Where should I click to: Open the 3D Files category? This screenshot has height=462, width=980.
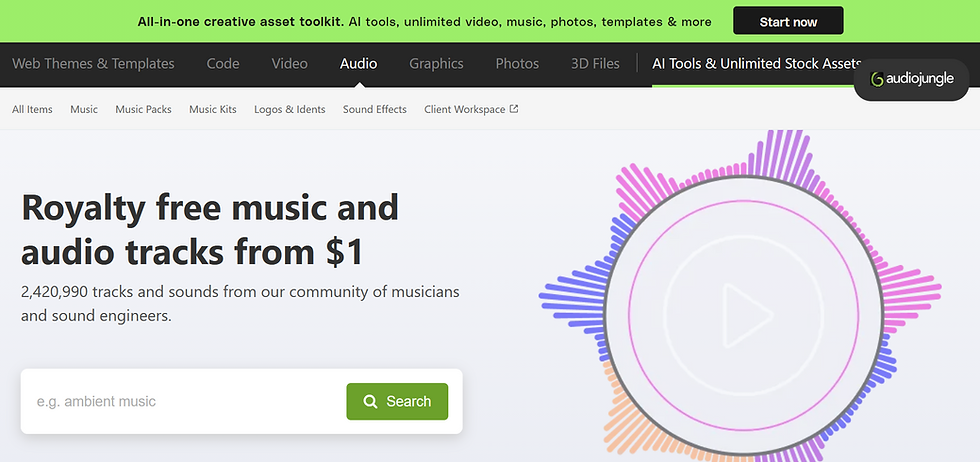click(x=595, y=64)
